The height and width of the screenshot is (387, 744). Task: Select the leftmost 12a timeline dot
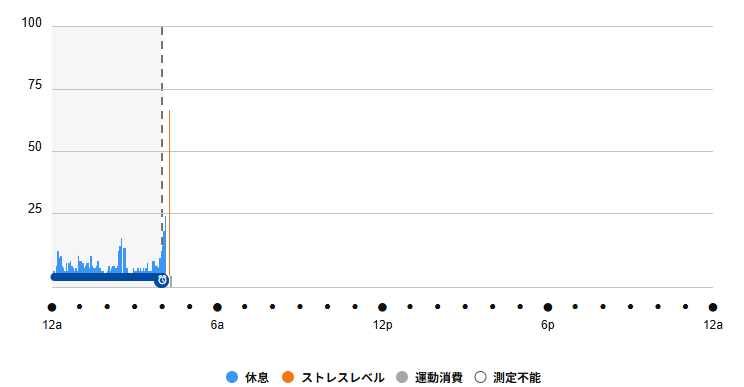52,307
